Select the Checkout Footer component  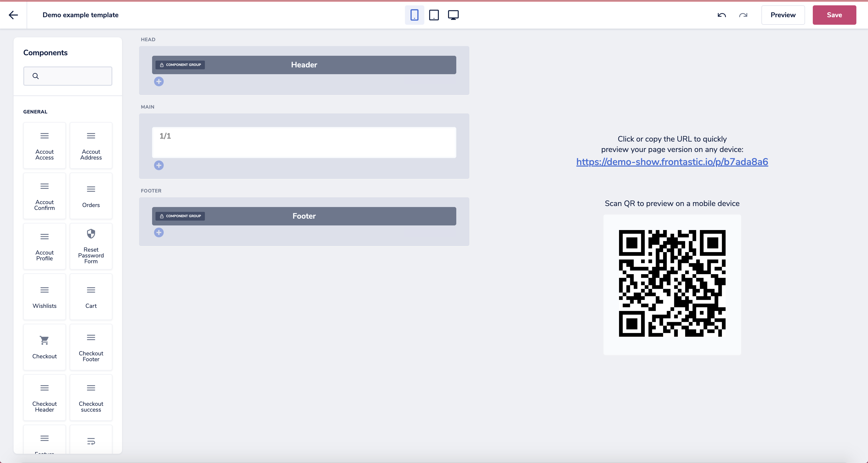(x=91, y=347)
